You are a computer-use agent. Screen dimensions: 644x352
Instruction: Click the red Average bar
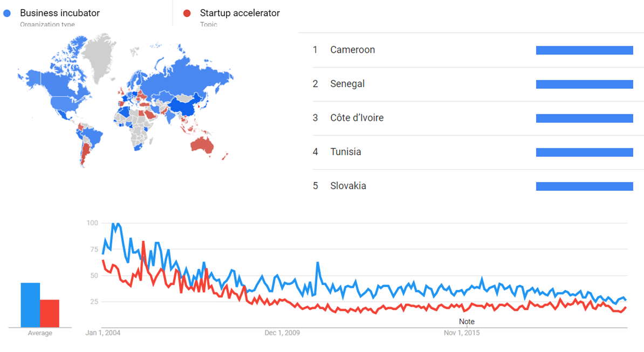(50, 313)
